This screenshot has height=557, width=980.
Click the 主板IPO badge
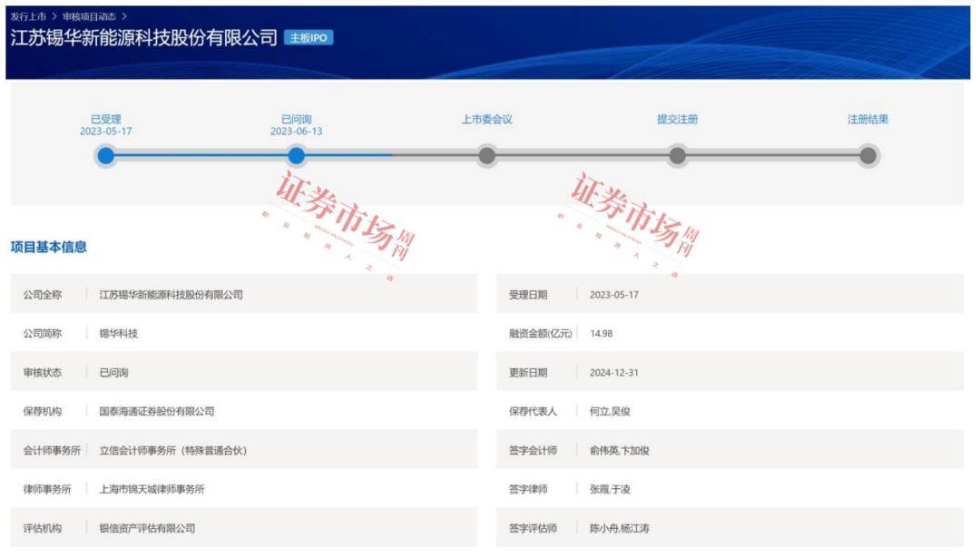(309, 37)
